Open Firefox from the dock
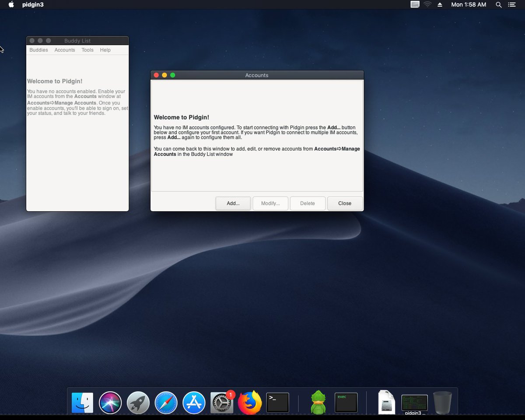This screenshot has width=525, height=420. tap(250, 402)
